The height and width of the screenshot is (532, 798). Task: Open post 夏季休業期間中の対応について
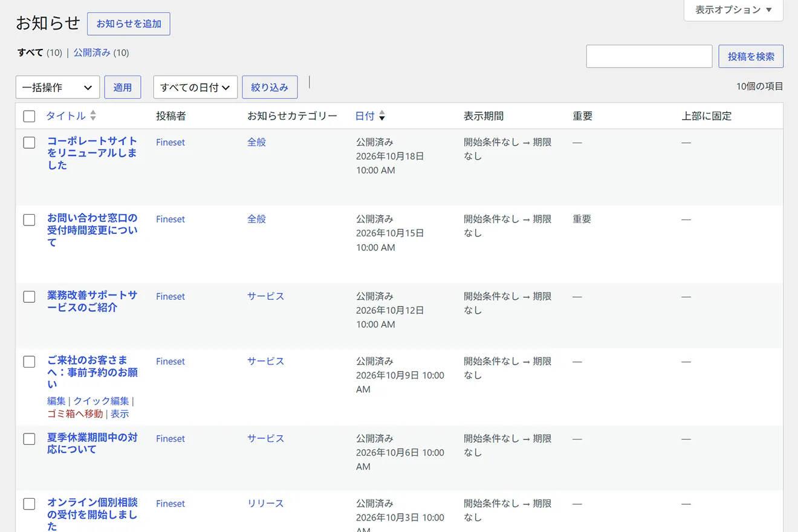click(92, 443)
